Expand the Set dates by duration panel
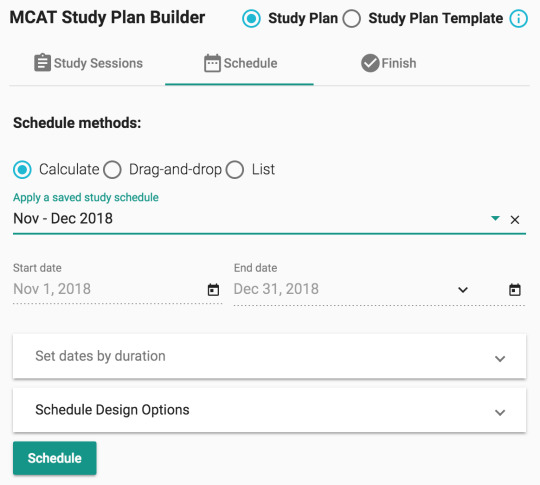 point(269,356)
